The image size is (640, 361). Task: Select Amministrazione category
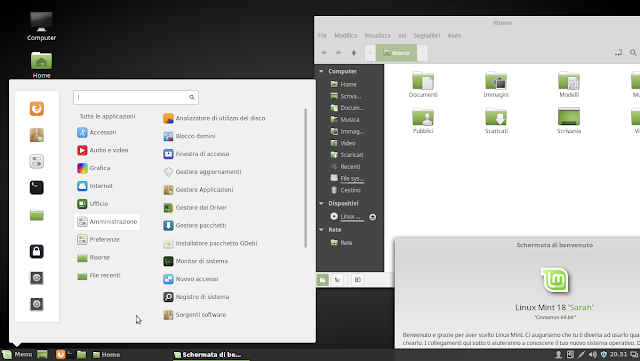pos(107,222)
